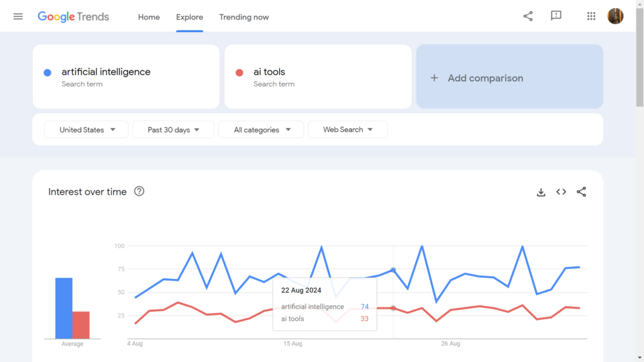Edit the ai tools search term
The image size is (644, 362).
[x=318, y=77]
